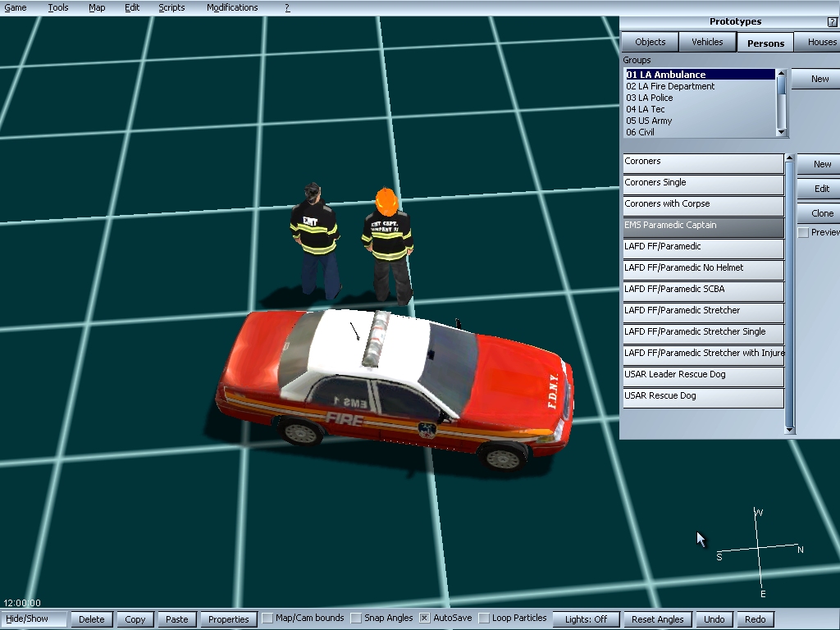The width and height of the screenshot is (840, 630).
Task: Open the Scripts menu
Action: click(171, 7)
